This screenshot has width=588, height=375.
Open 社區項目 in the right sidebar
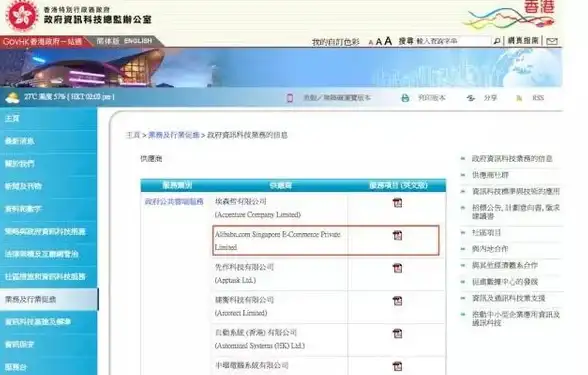coord(486,233)
